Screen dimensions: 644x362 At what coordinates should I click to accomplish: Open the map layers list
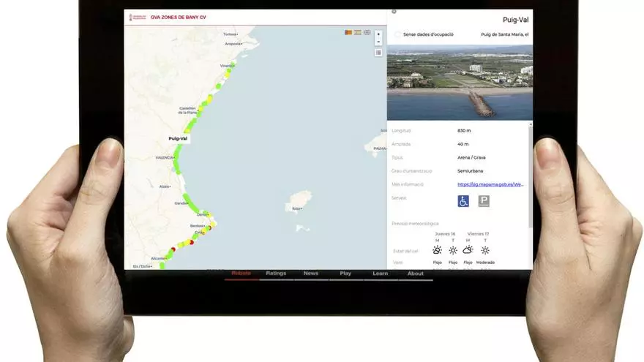click(378, 53)
